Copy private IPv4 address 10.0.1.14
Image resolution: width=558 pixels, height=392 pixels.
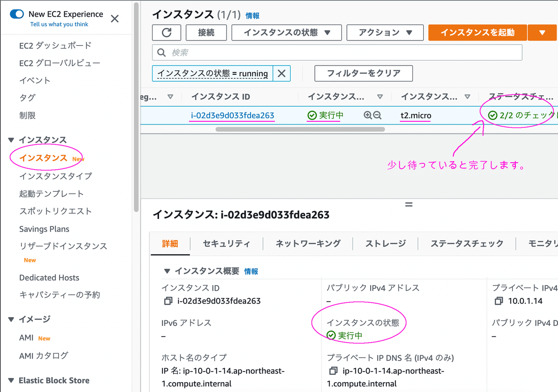[498, 301]
